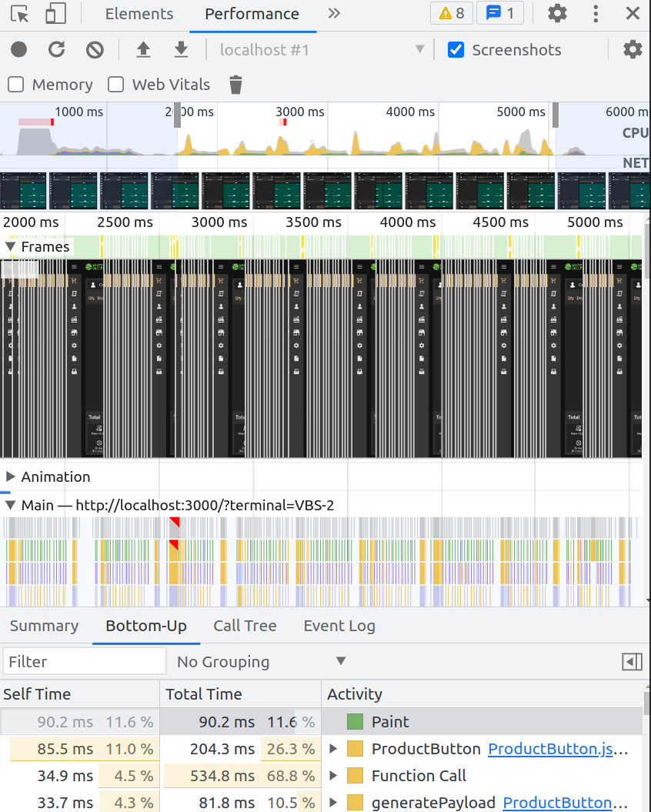Click the CPU overview label
This screenshot has width=651, height=812.
[x=635, y=132]
